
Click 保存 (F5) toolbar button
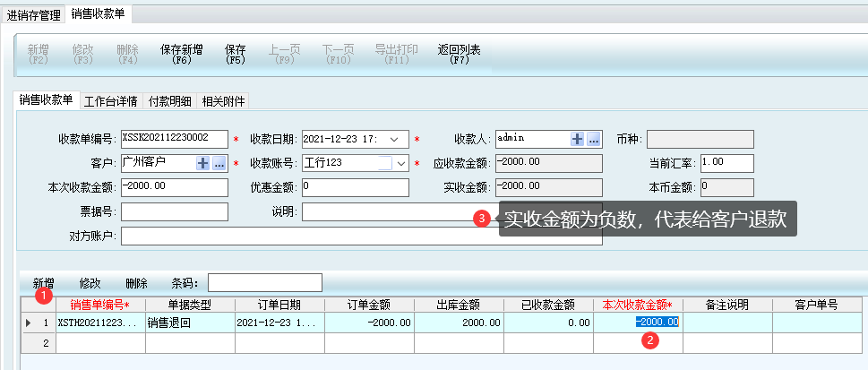[x=236, y=55]
